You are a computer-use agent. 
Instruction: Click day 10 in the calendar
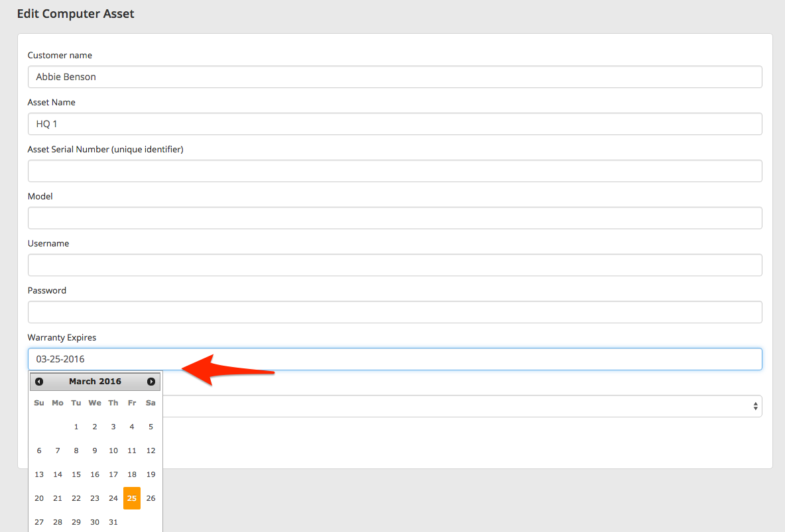pos(113,451)
